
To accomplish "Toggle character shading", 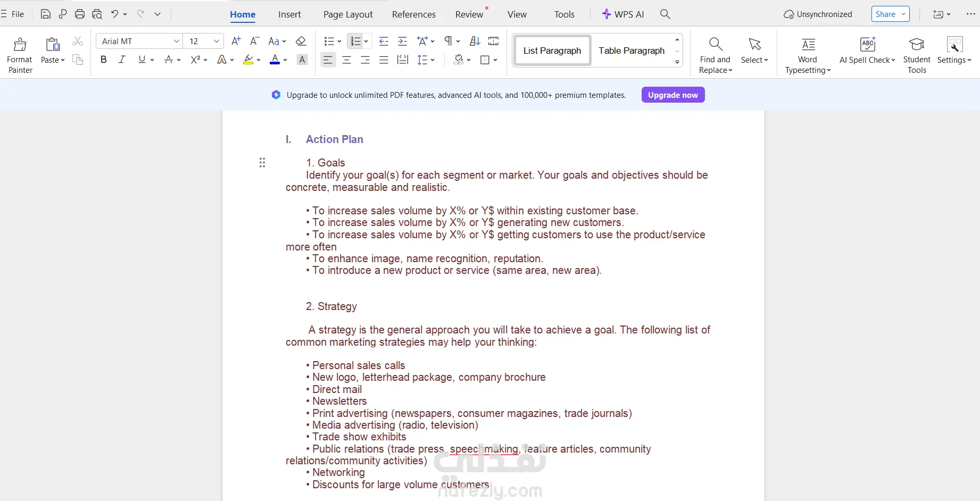I will (x=302, y=60).
